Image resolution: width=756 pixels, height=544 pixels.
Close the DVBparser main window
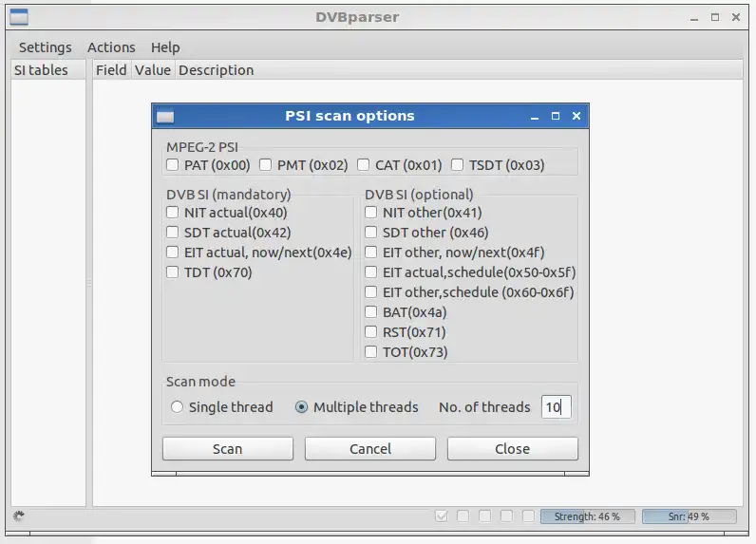[736, 17]
